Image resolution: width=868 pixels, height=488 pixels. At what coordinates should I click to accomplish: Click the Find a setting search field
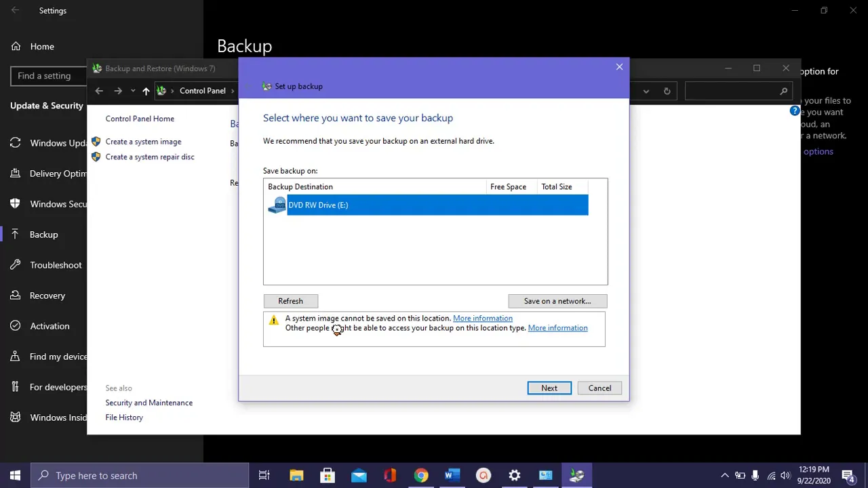[49, 76]
